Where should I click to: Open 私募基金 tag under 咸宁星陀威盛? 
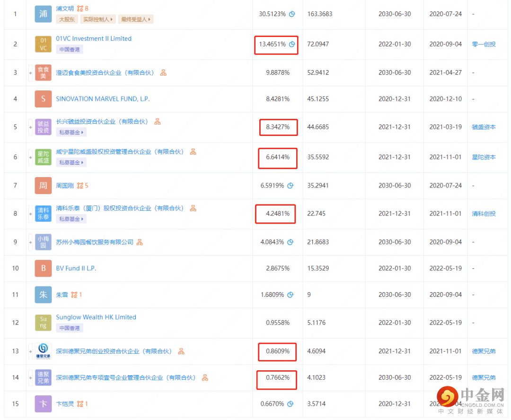(71, 162)
